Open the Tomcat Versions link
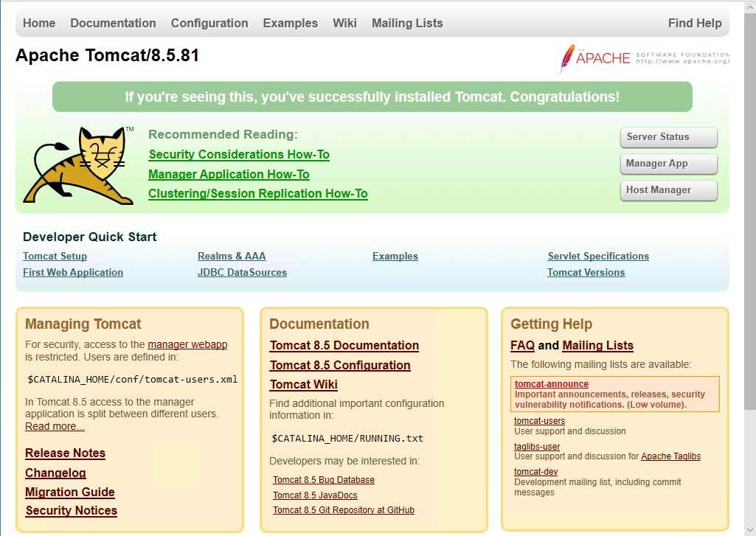This screenshot has height=536, width=756. point(586,272)
